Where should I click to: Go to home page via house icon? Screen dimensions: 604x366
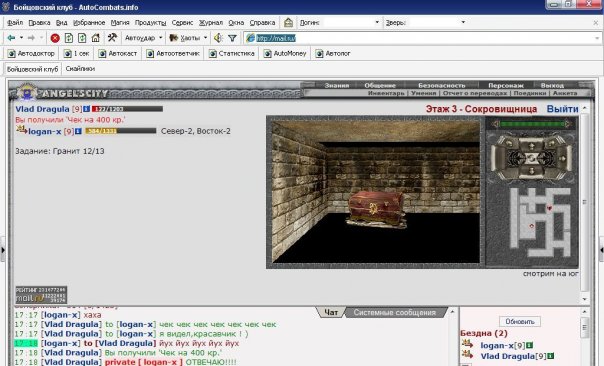pos(96,38)
